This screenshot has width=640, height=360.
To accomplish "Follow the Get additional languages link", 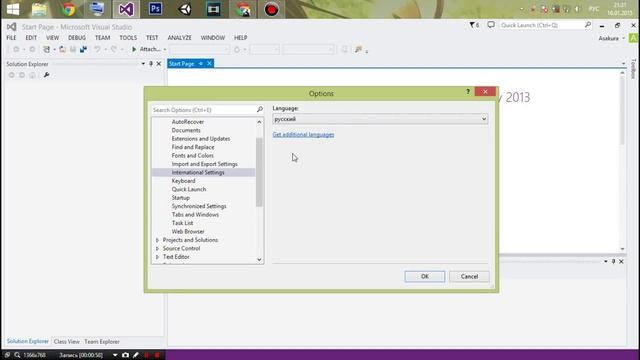I will pos(303,135).
